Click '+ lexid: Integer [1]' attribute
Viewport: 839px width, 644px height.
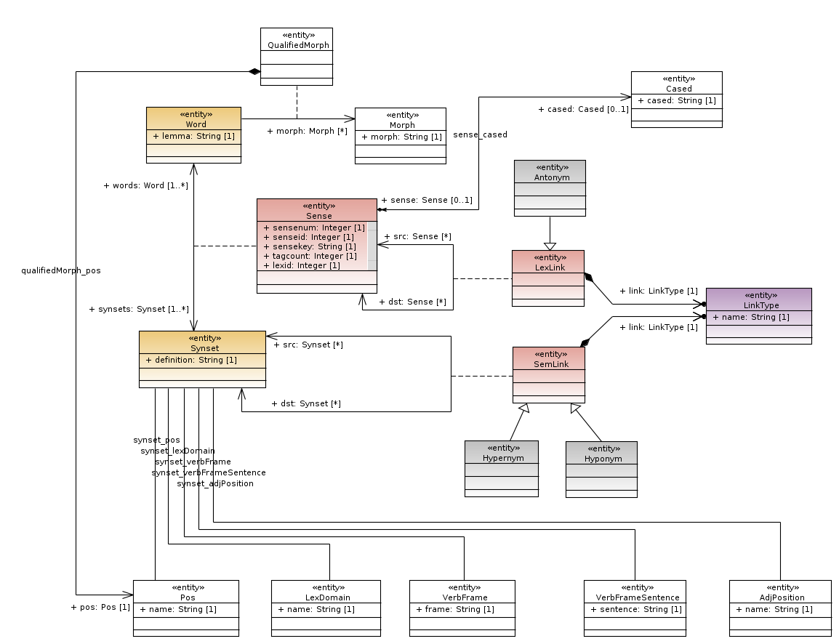click(302, 265)
